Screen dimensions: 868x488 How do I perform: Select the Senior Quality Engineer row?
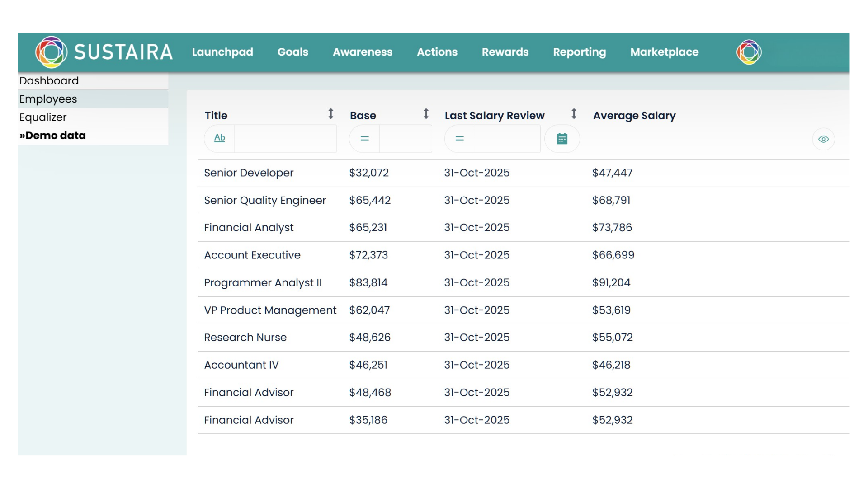[x=265, y=200]
